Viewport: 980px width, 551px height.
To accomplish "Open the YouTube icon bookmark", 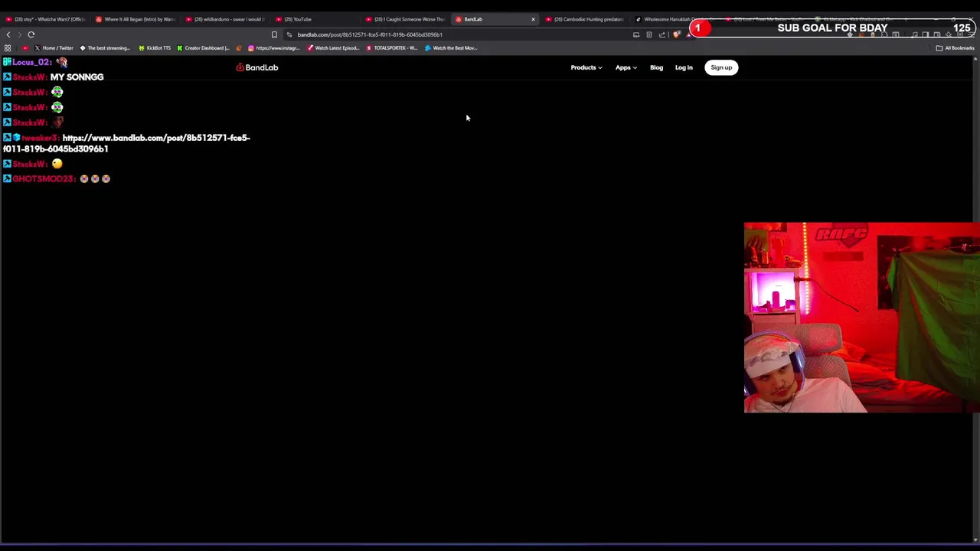I will 25,48.
